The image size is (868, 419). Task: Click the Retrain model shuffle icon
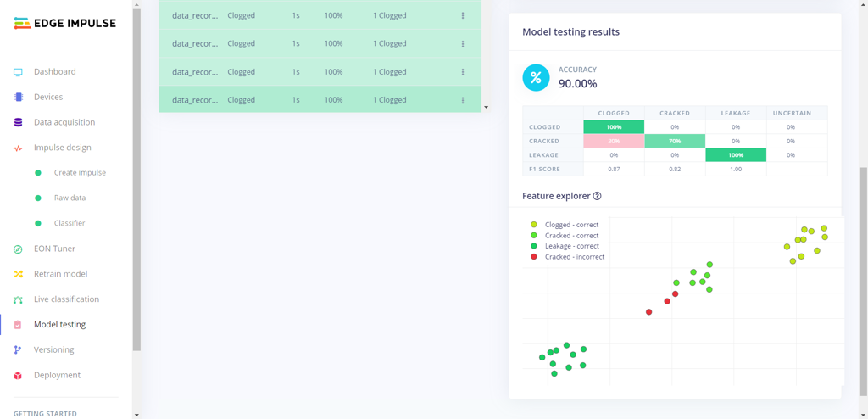click(x=18, y=274)
